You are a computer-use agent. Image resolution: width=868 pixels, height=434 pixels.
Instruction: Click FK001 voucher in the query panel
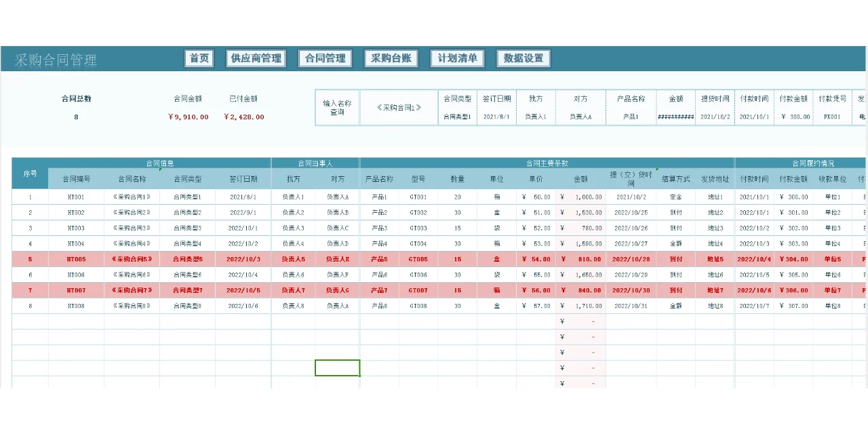[x=831, y=117]
